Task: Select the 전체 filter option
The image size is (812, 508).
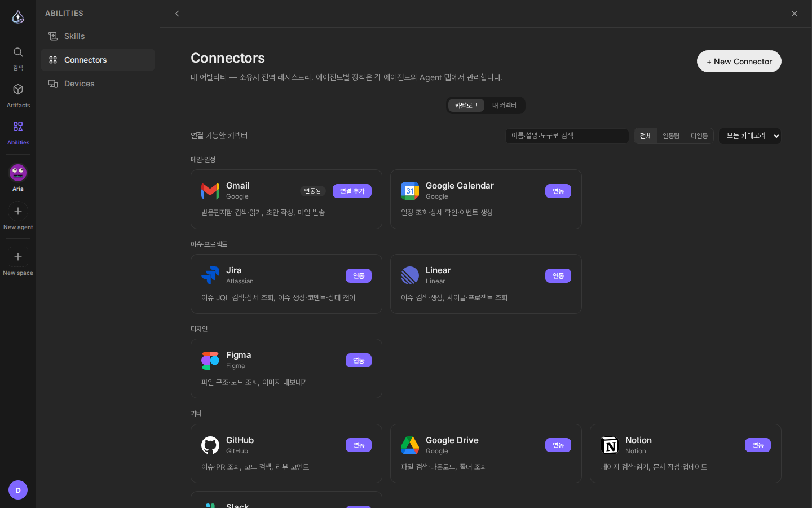Action: point(646,136)
